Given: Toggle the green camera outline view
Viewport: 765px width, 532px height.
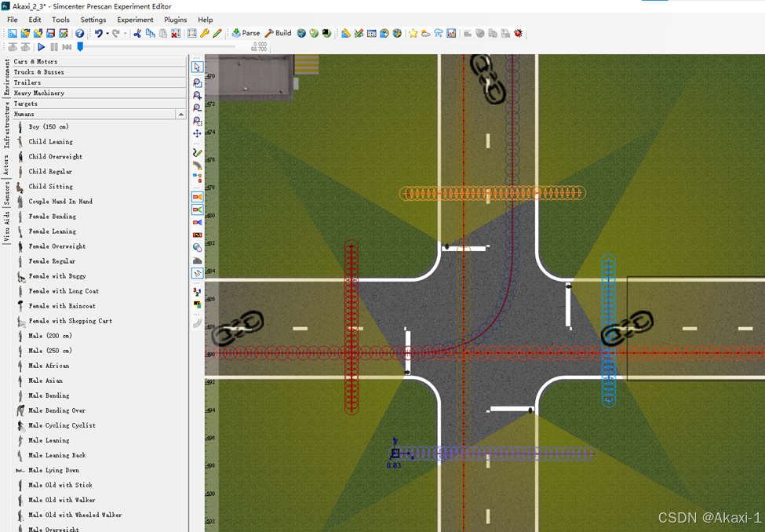Looking at the screenshot, I should [197, 210].
